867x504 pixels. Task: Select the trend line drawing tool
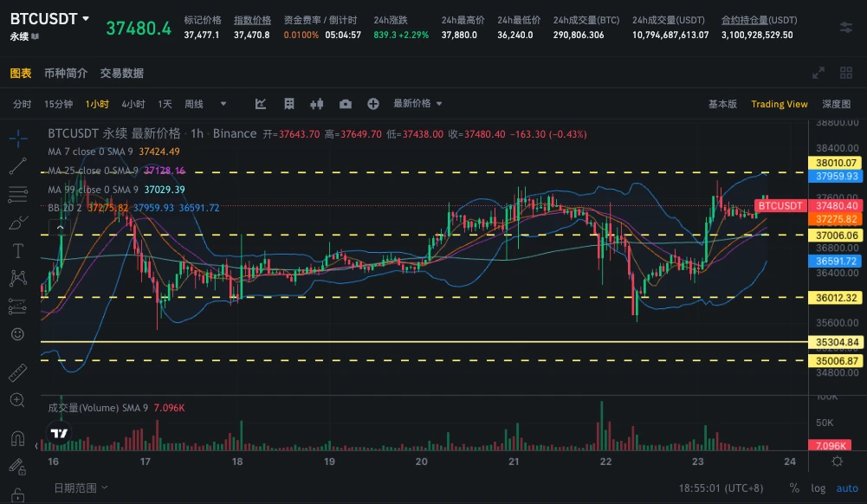click(x=17, y=165)
